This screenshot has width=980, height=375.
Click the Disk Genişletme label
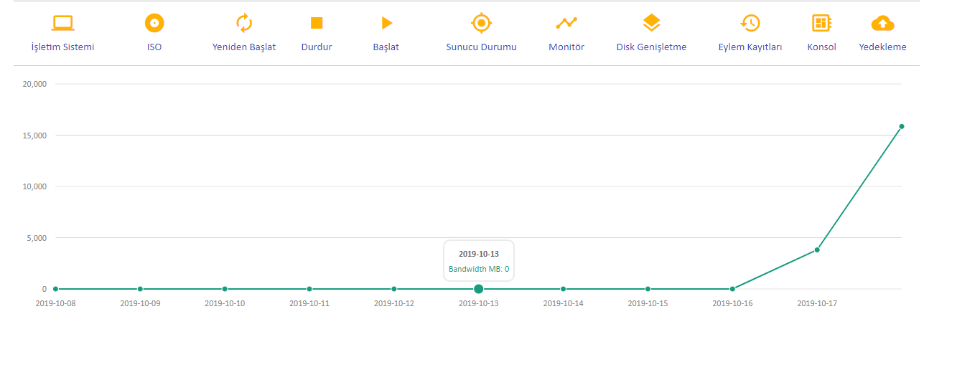651,47
